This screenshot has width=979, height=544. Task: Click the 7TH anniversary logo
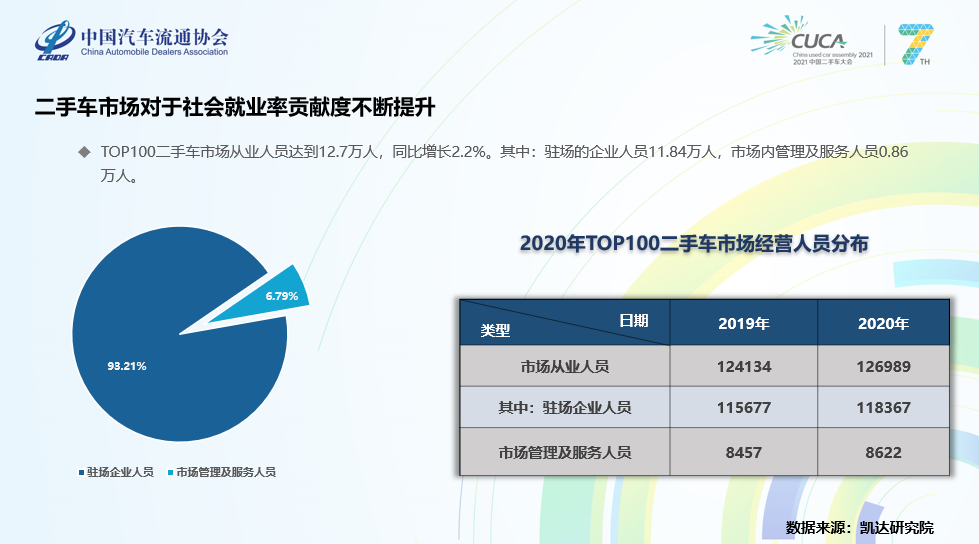coord(916,44)
